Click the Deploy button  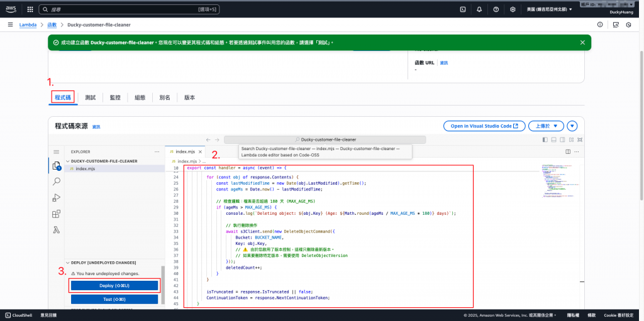tap(114, 286)
